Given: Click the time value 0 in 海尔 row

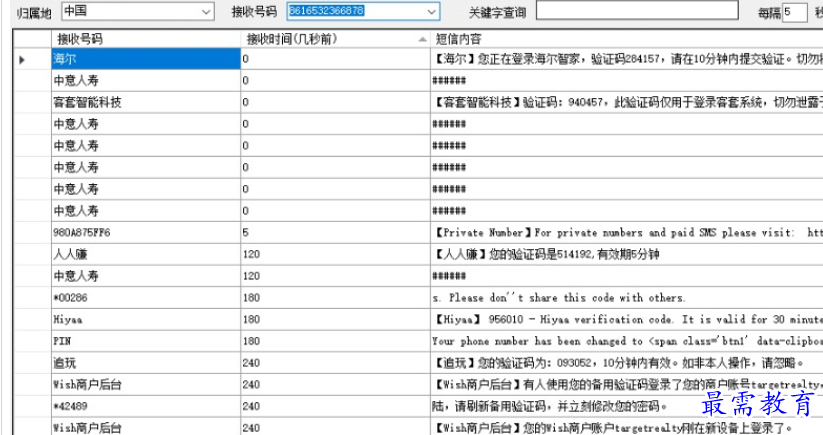Looking at the screenshot, I should tap(335, 59).
